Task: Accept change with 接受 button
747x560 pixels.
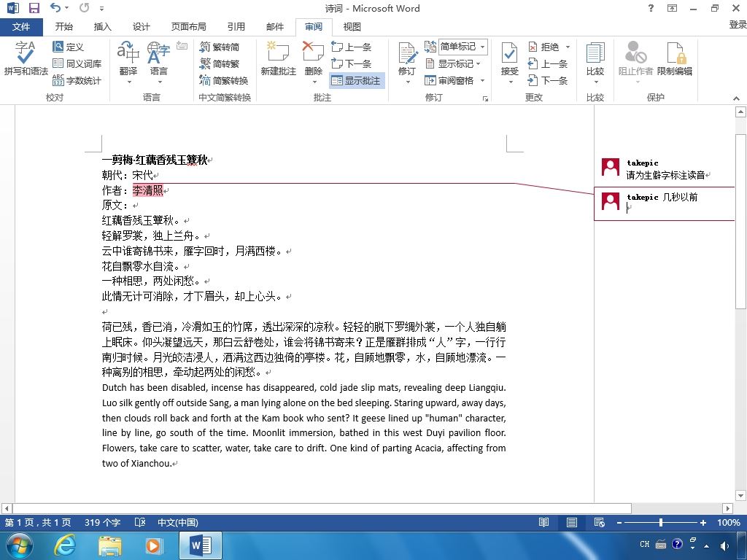Action: 509,58
